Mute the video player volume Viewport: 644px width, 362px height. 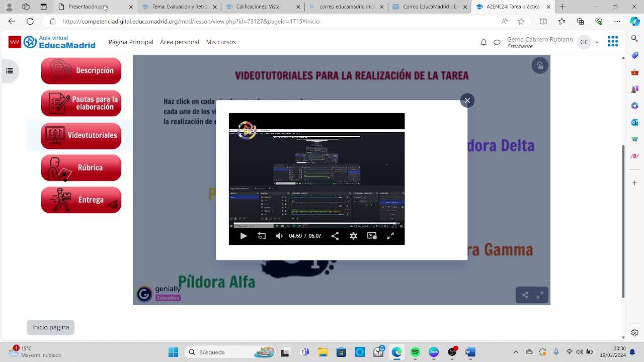(x=279, y=236)
